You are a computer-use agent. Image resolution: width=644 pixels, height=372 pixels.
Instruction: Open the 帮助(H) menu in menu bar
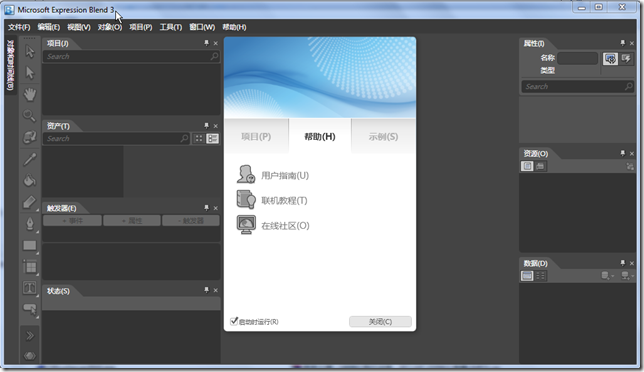[x=235, y=27]
